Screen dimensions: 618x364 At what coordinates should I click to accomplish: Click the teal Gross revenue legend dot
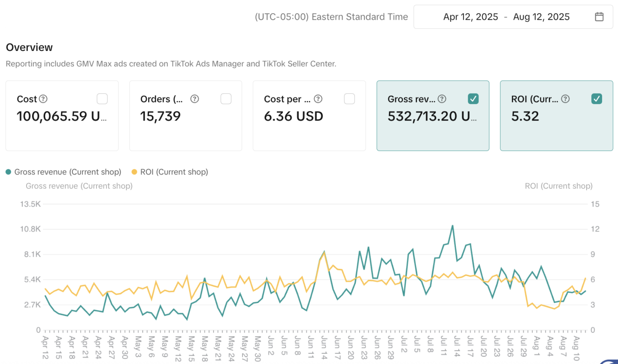click(x=8, y=172)
